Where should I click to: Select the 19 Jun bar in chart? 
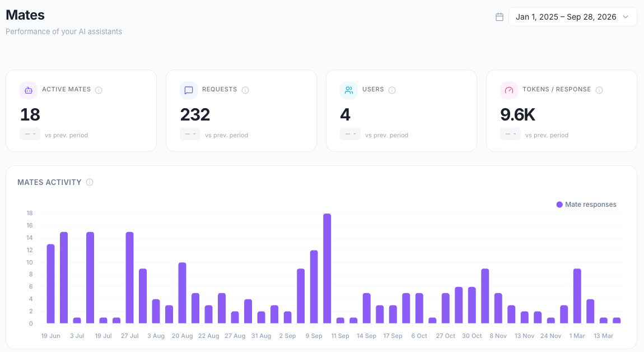50,284
